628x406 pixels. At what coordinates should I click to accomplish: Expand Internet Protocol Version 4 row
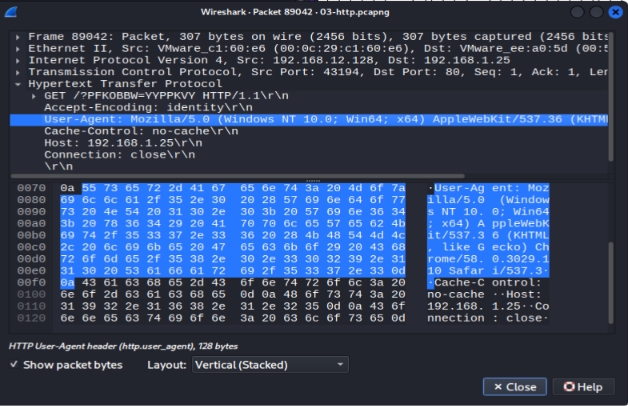18,61
